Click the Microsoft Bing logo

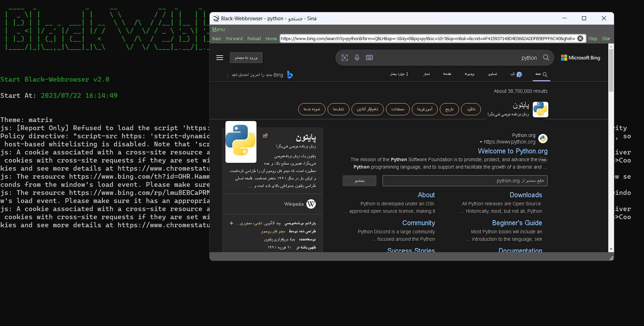[x=580, y=58]
